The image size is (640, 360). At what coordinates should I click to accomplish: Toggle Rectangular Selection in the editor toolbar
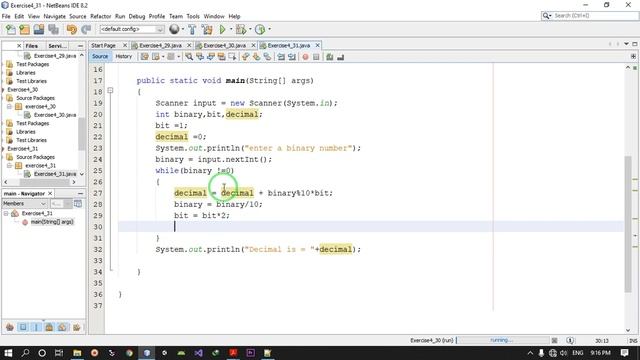click(x=232, y=57)
